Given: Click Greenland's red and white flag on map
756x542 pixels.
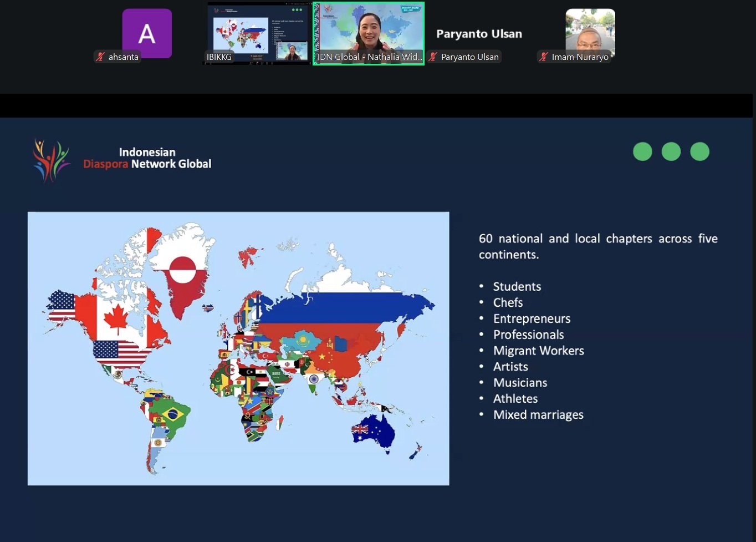Looking at the screenshot, I should tap(183, 270).
